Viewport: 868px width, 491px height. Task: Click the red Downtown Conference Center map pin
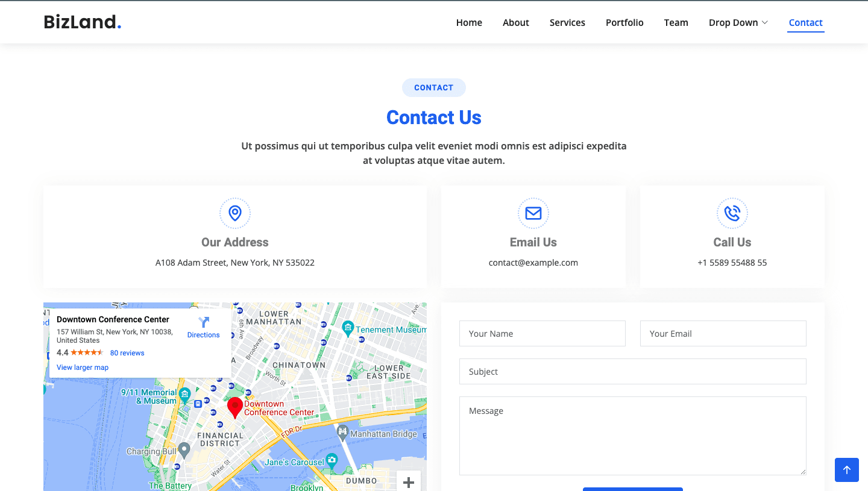[235, 407]
